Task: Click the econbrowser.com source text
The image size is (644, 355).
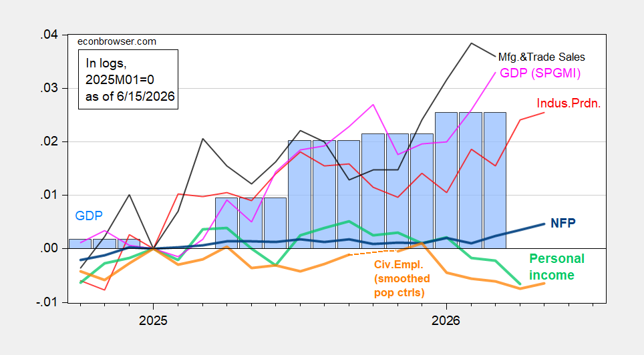Action: (117, 41)
